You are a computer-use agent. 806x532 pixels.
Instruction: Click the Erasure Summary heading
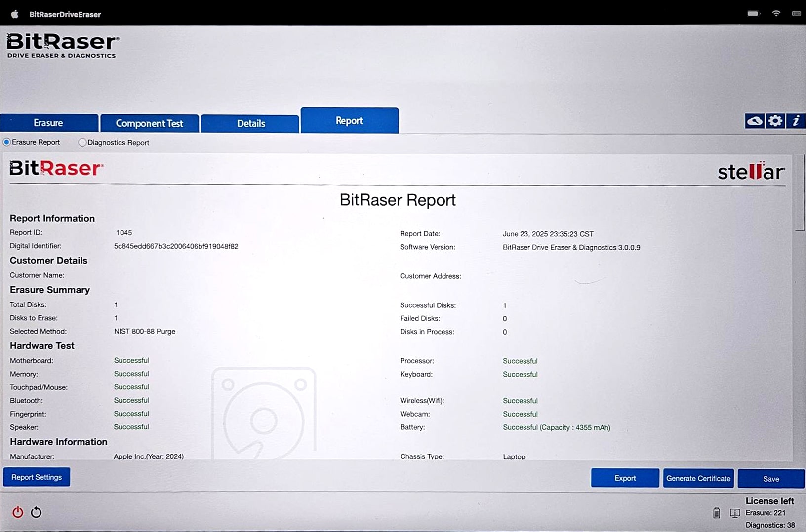tap(50, 290)
